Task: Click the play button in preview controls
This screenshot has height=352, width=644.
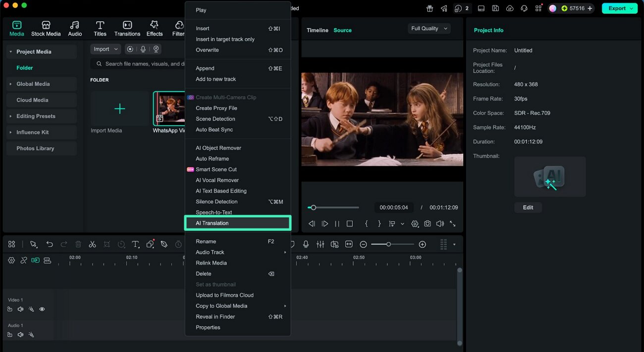Action: [324, 224]
